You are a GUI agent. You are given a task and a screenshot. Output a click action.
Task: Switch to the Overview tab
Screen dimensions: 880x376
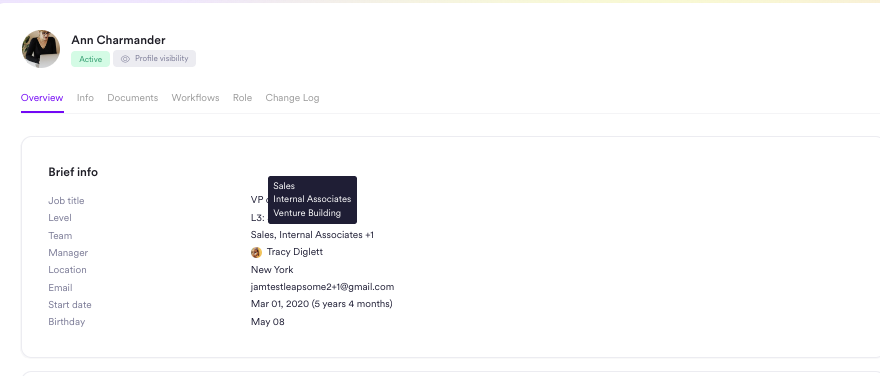tap(42, 98)
